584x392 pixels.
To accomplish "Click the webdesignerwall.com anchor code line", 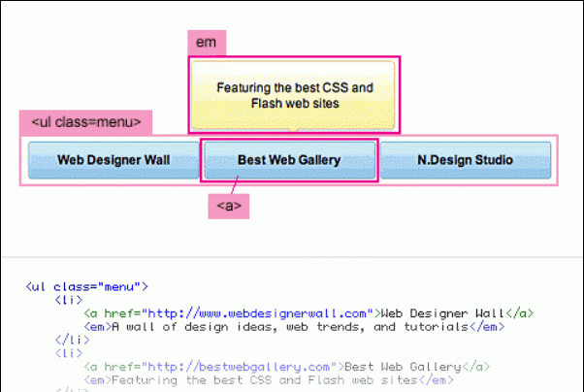I will (x=308, y=313).
